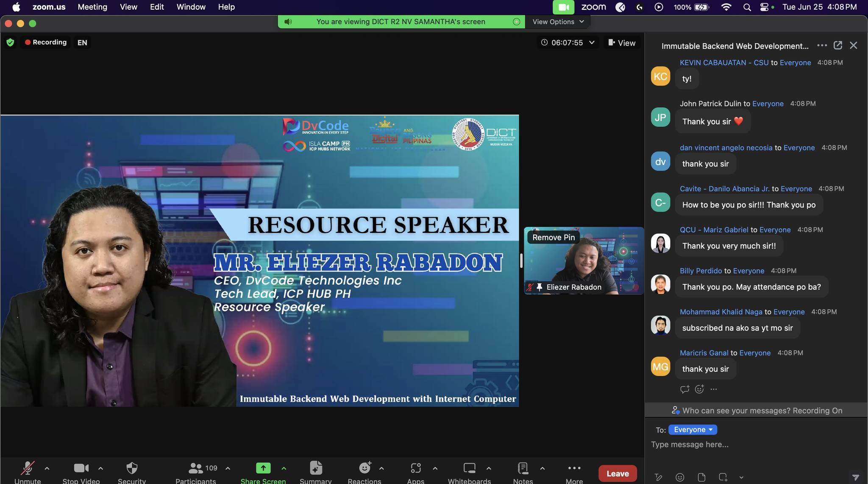Click the EN language indicator

[x=82, y=42]
